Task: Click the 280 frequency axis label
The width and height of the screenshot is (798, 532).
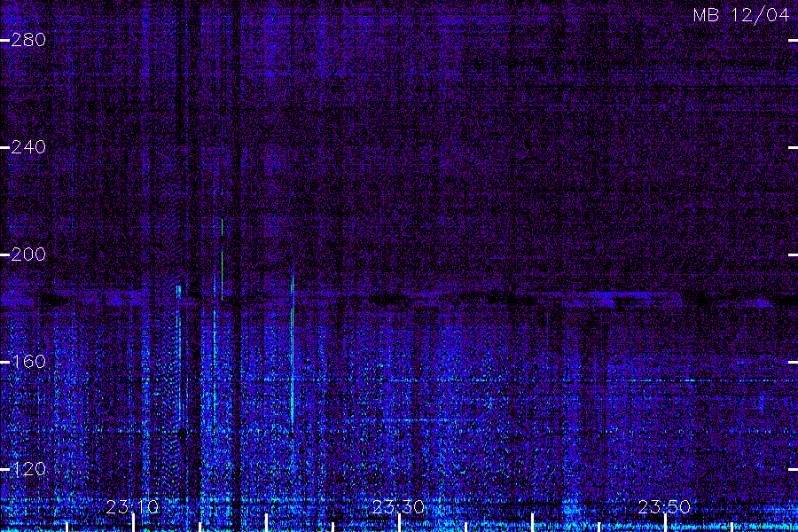Action: [28, 40]
